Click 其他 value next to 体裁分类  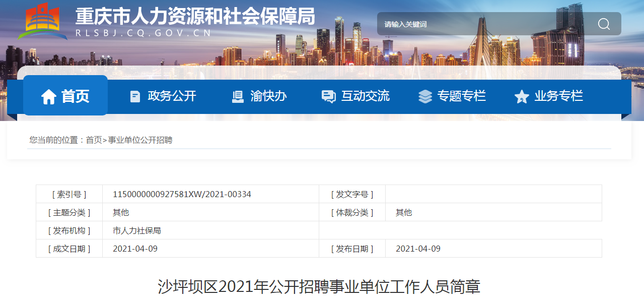pyautogui.click(x=404, y=212)
